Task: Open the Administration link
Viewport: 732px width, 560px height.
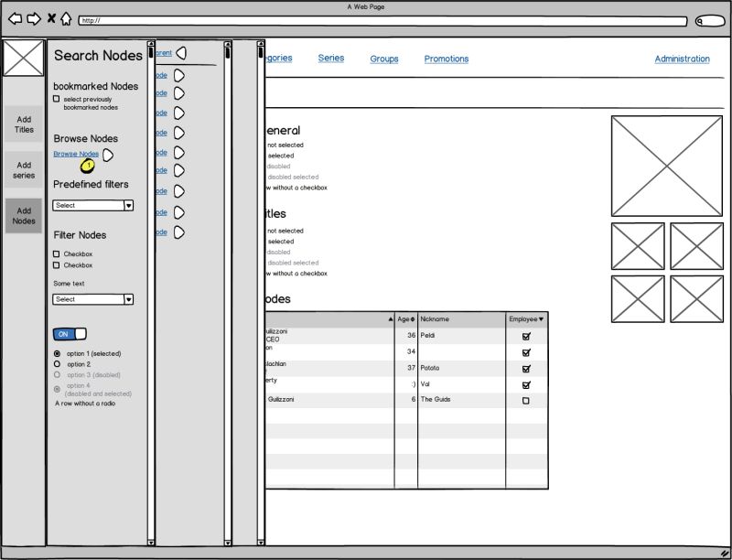Action: click(x=682, y=59)
